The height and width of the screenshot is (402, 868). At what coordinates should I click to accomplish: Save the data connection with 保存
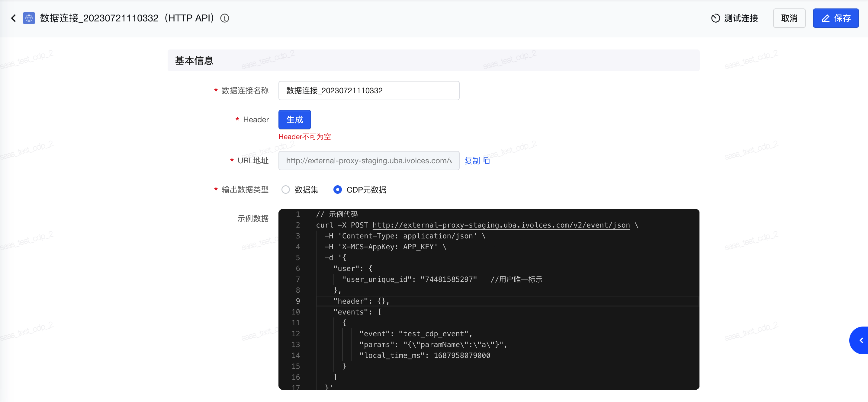tap(836, 18)
